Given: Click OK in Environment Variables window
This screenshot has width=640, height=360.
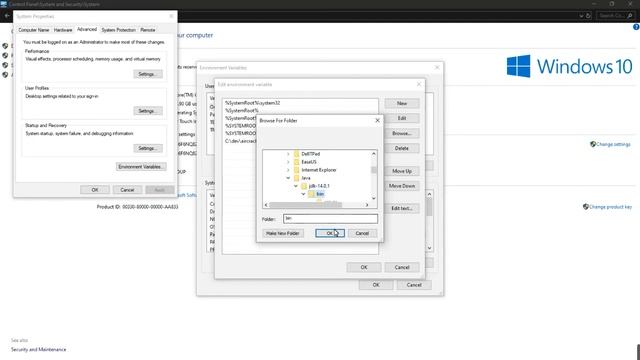Looking at the screenshot, I should [376, 285].
